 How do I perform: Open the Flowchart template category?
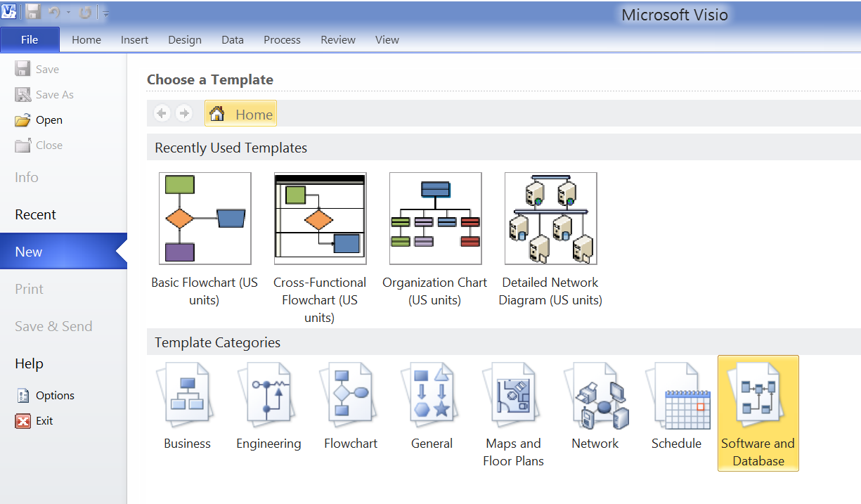(x=351, y=406)
